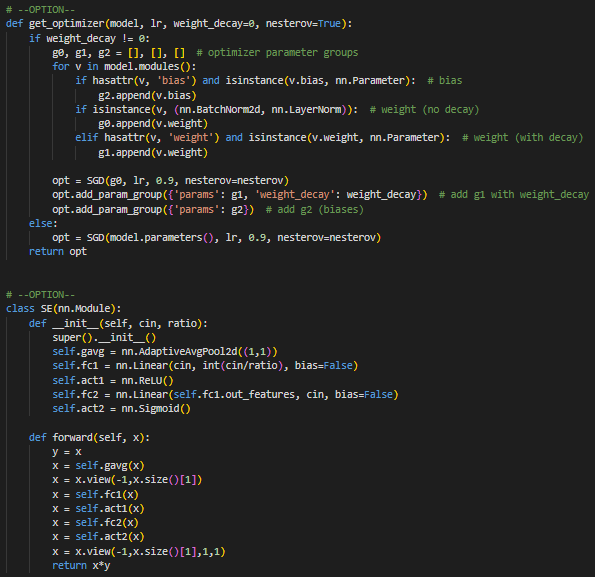Click the "elif hasattr(v, 'weight')" condition
Viewport: 595px width, 577px height.
[x=147, y=137]
